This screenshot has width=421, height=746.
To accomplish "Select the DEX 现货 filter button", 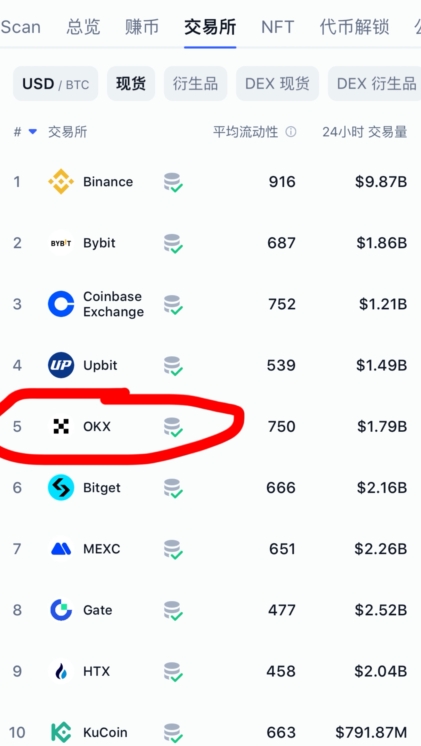I will pyautogui.click(x=277, y=84).
